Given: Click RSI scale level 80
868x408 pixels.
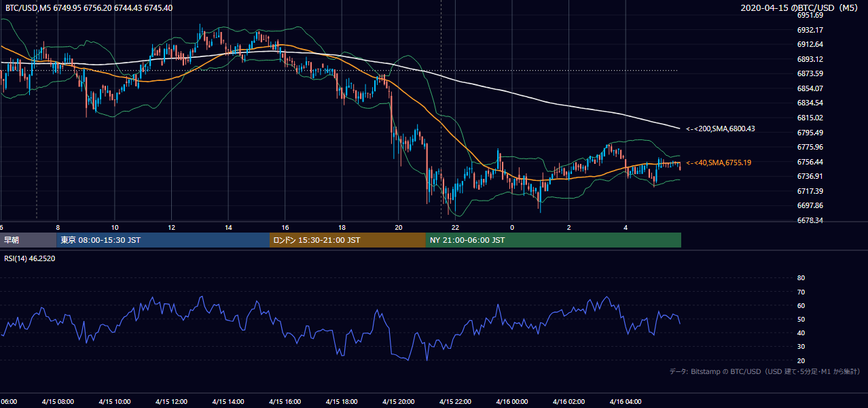Looking at the screenshot, I should 801,278.
